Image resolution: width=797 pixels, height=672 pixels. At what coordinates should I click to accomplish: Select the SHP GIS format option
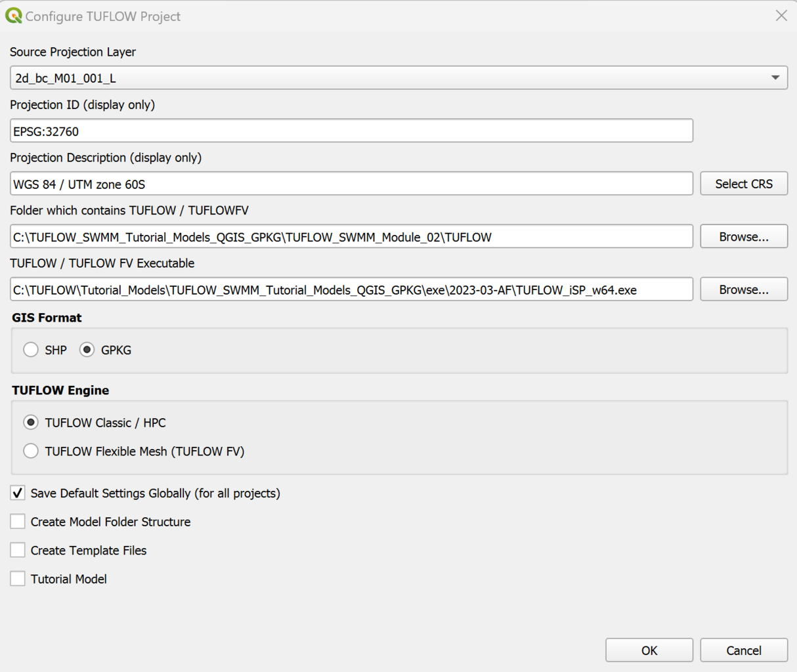click(x=31, y=350)
